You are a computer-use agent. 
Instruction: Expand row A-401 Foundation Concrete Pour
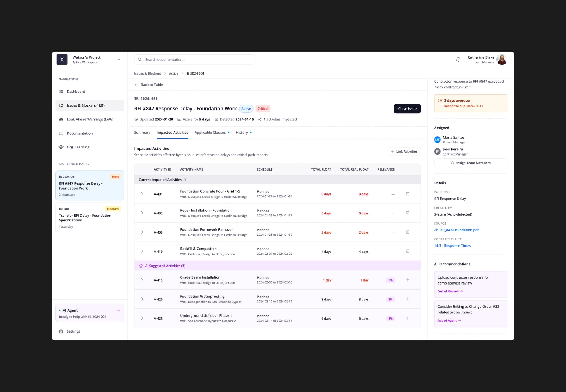coord(142,194)
